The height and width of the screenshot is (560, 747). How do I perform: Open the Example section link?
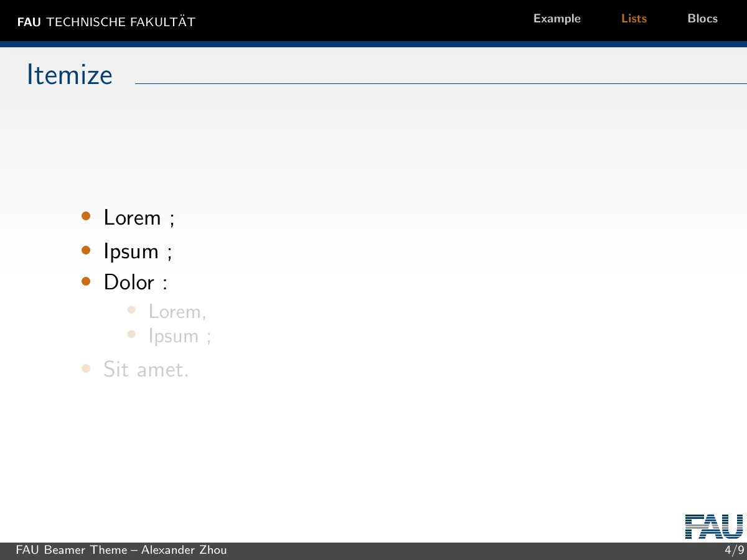point(557,19)
